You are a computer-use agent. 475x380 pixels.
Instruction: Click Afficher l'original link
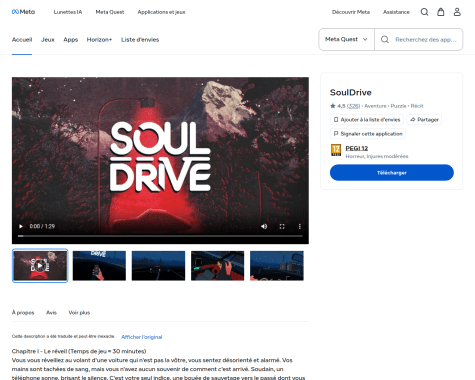(x=142, y=337)
